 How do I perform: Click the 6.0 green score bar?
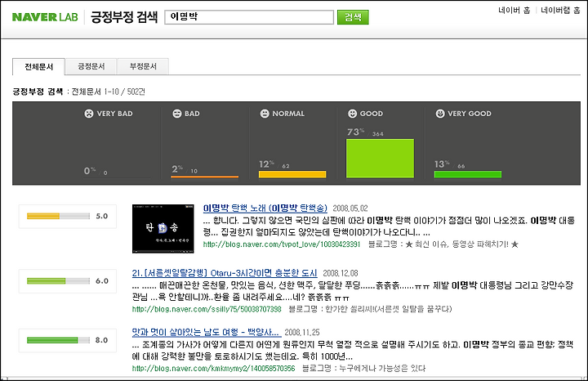(x=58, y=280)
